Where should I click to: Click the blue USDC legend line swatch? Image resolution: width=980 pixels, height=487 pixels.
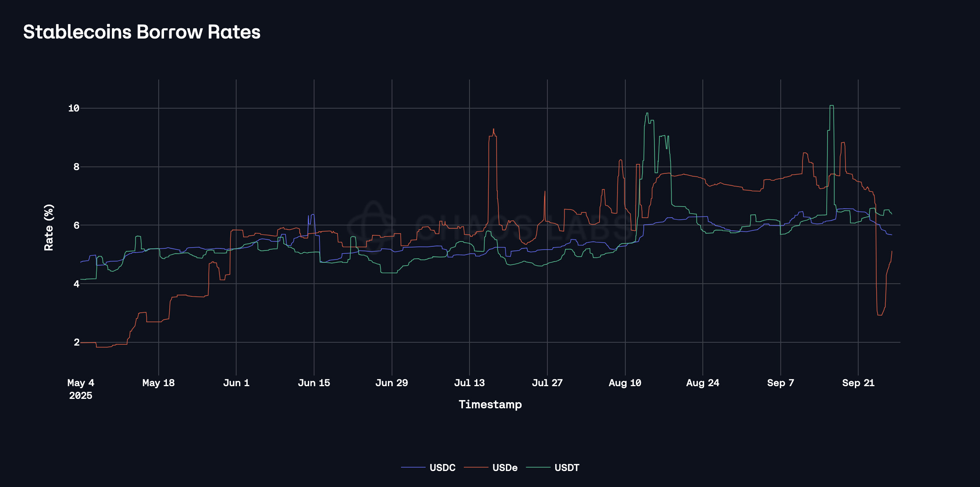point(413,467)
